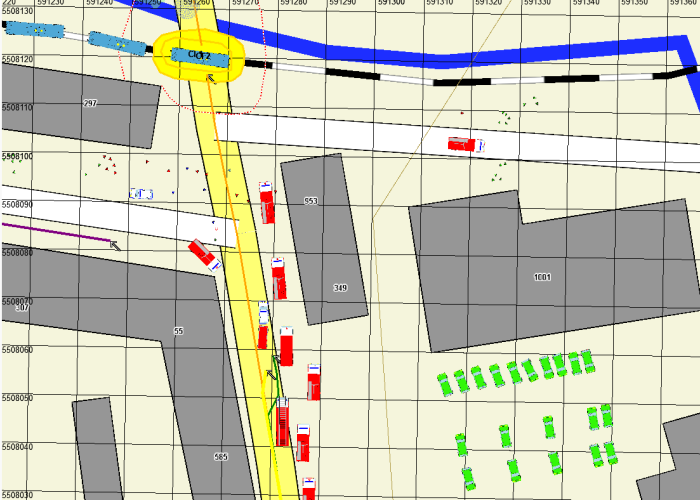Click rightmost green car in the parked row
Screen dimensions: 700x500
(x=588, y=361)
